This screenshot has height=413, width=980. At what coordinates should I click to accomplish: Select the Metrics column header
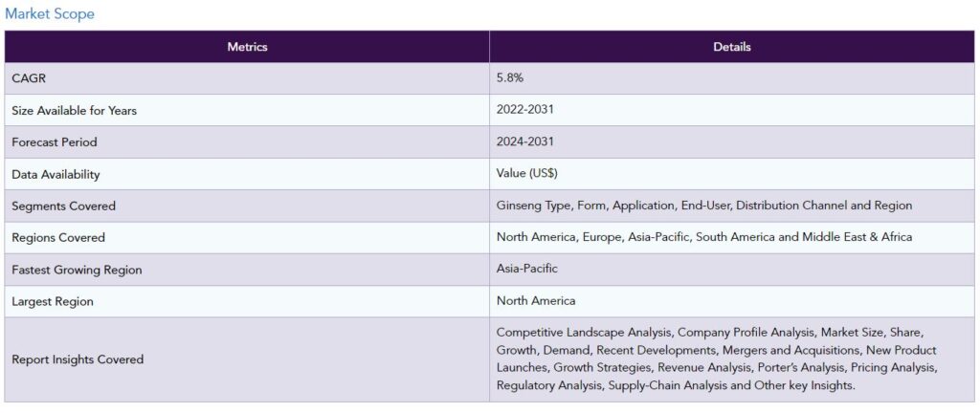(x=247, y=47)
